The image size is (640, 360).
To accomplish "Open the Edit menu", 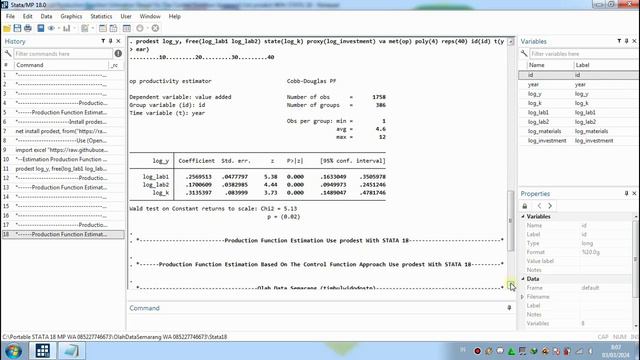I will click(27, 16).
